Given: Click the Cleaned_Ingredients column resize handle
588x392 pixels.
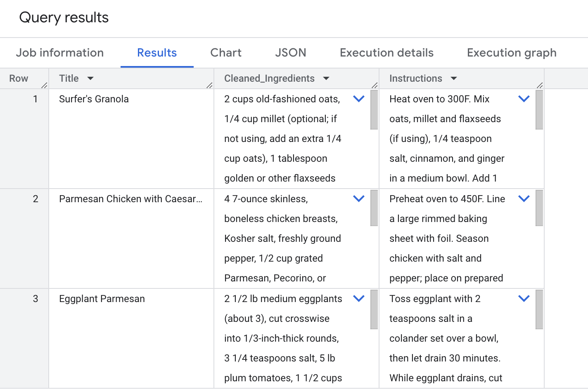Looking at the screenshot, I should (375, 85).
